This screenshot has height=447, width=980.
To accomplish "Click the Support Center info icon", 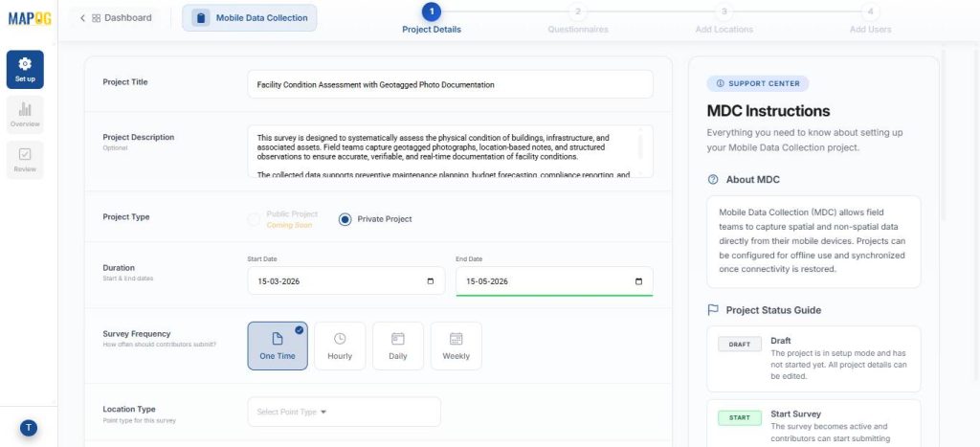I will (720, 84).
